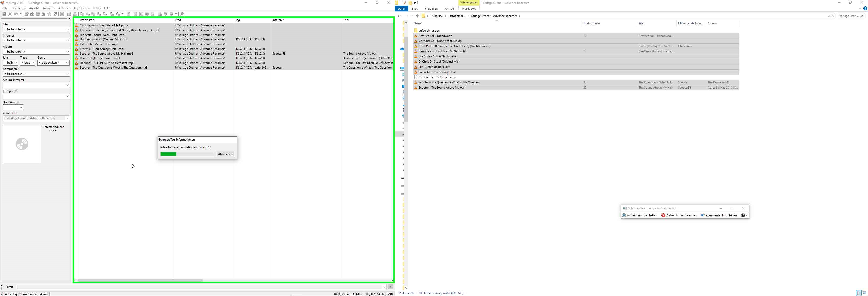Screen dimensions: 868x296
Task: Click the Change directory folder icon
Action: tap(26, 14)
